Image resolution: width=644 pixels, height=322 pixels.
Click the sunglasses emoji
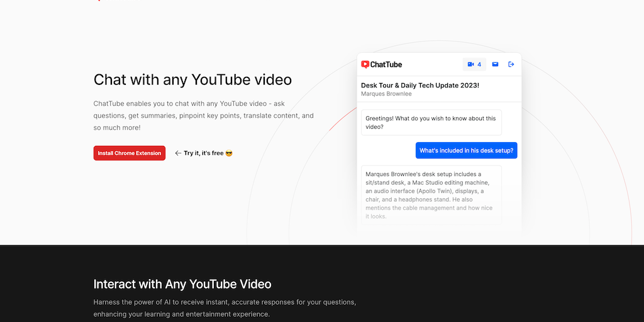[229, 153]
